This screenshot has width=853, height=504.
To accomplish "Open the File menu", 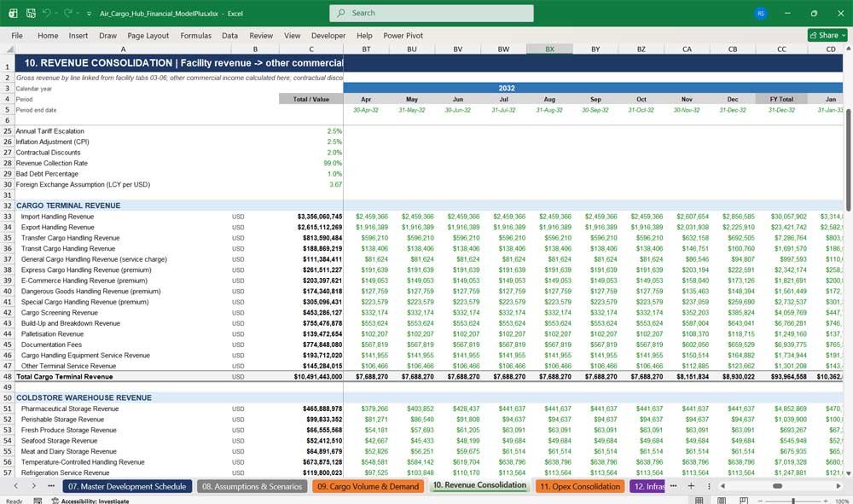I will pos(17,35).
